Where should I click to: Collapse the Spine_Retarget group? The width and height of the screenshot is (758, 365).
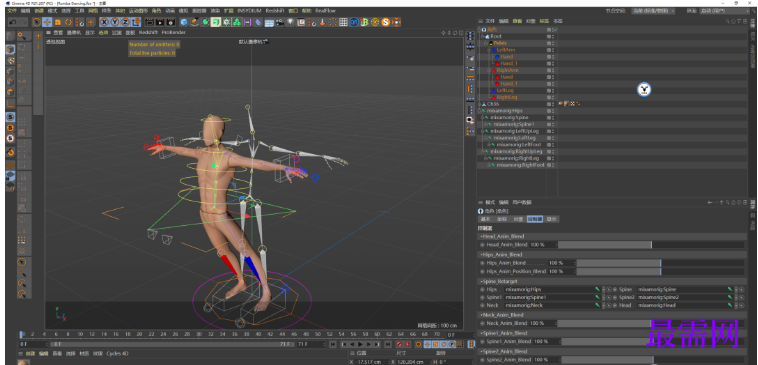tap(499, 281)
